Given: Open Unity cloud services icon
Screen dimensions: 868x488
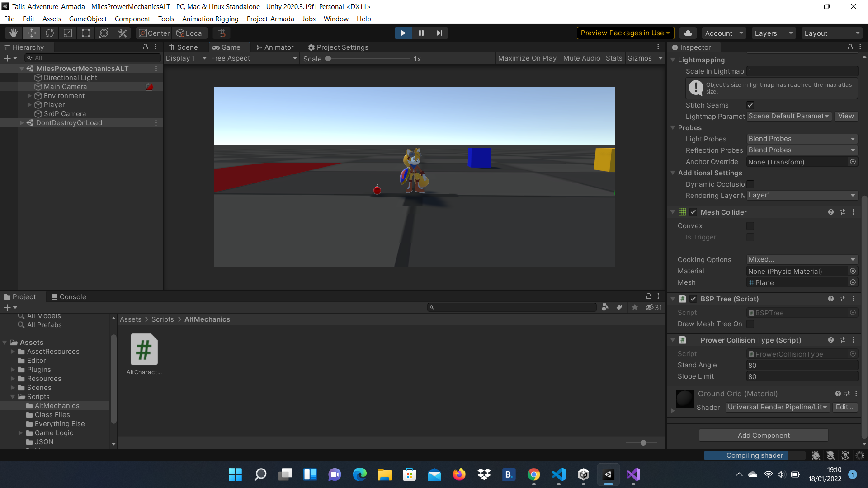Looking at the screenshot, I should [x=688, y=33].
